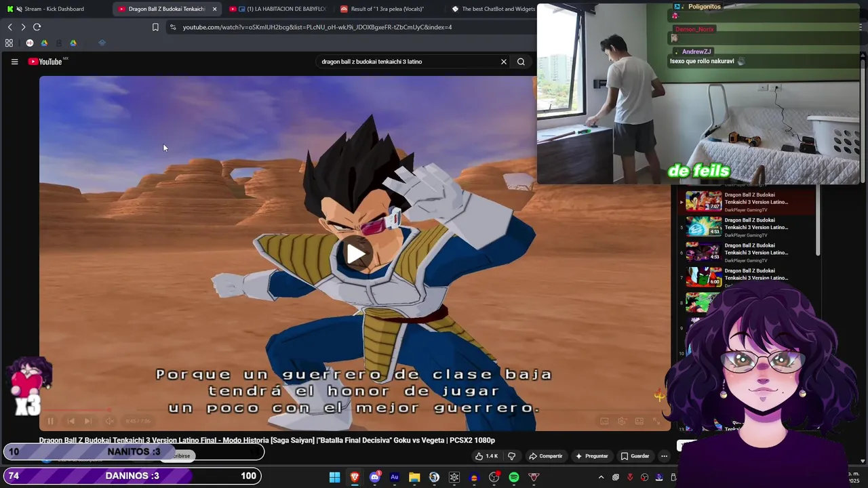Like the video with 1.4 K likes
This screenshot has width=868, height=488.
pyautogui.click(x=487, y=456)
